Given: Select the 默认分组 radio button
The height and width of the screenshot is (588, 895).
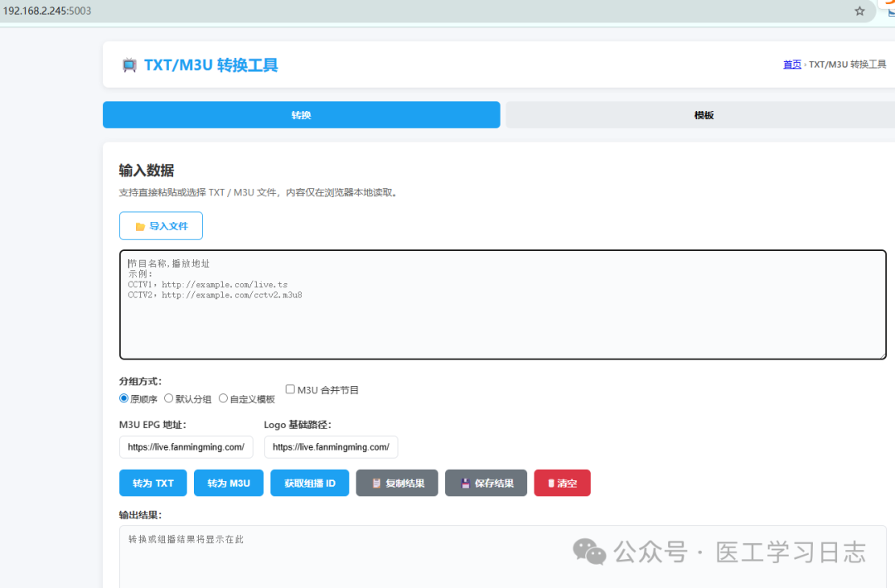Looking at the screenshot, I should coord(168,398).
